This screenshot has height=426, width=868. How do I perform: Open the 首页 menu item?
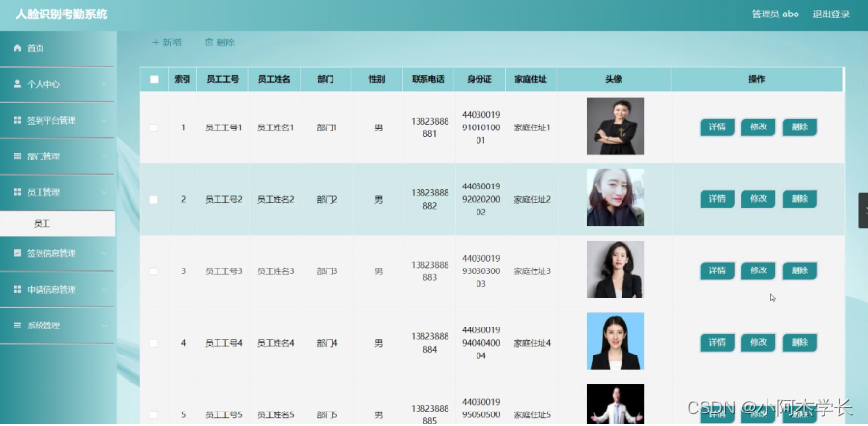pos(58,48)
